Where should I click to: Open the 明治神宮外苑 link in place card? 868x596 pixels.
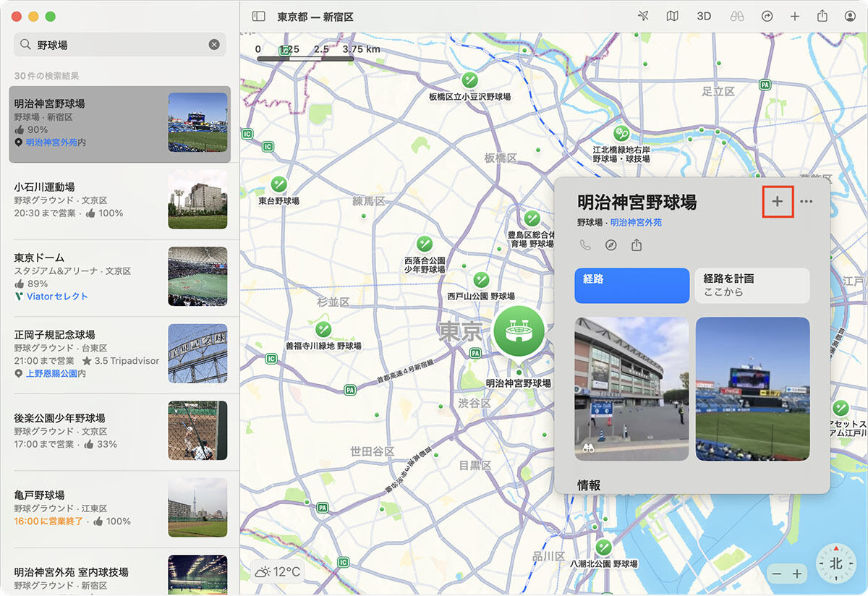pos(636,222)
